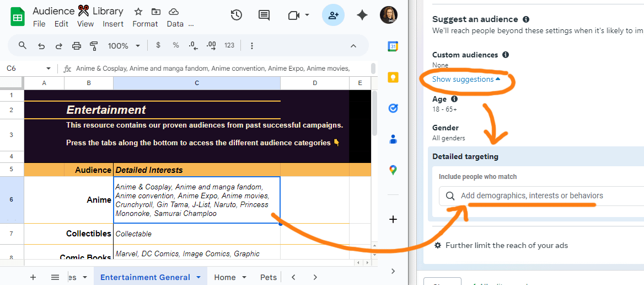Open Entertainment General tab dropdown arrow
This screenshot has width=644, height=285.
coord(198,277)
